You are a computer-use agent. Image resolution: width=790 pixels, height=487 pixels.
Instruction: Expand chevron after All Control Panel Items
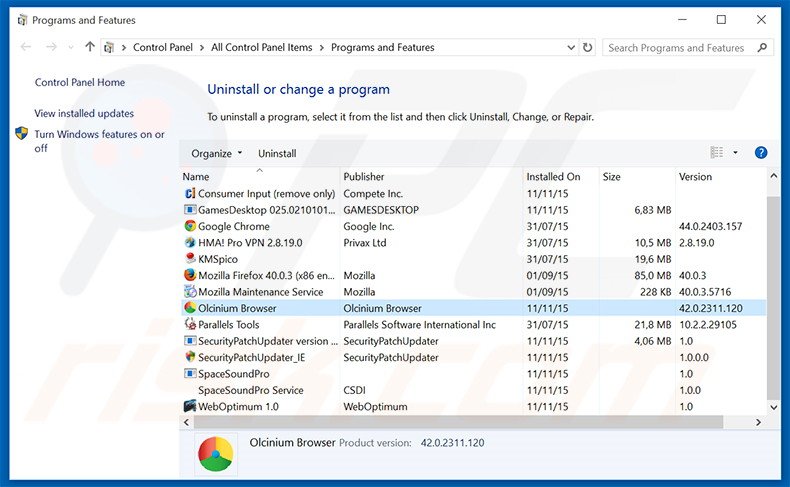tap(321, 47)
